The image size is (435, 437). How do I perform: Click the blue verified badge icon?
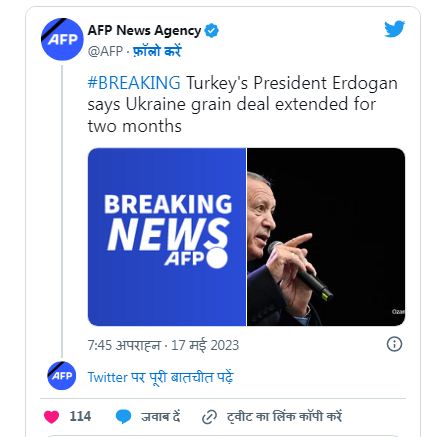point(212,31)
